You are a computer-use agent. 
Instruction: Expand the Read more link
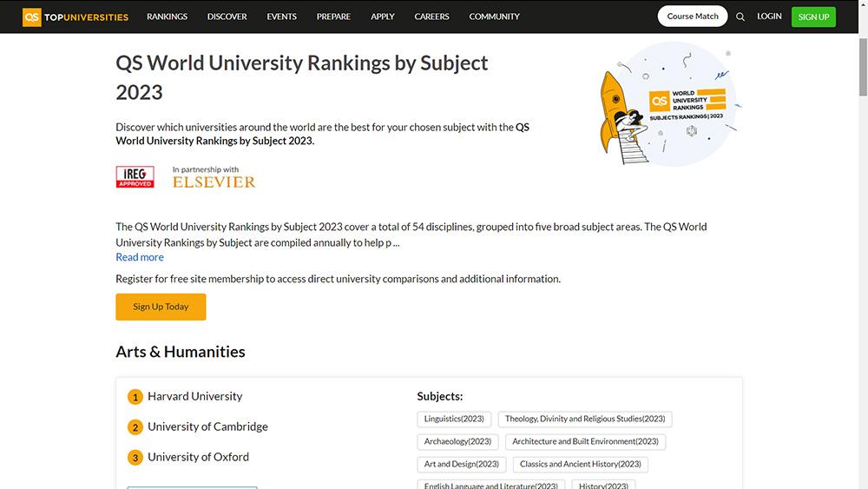click(x=140, y=257)
